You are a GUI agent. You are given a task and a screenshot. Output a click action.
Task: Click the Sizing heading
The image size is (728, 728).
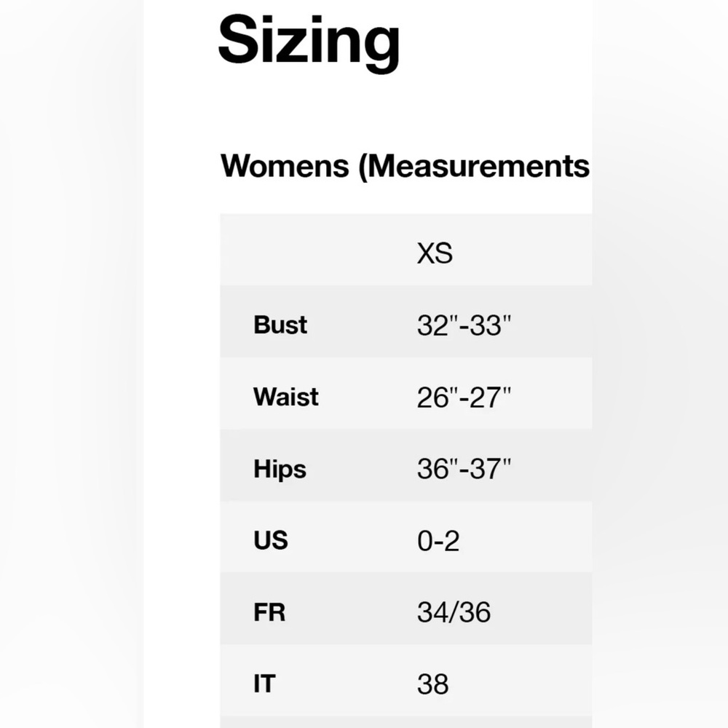click(x=309, y=41)
